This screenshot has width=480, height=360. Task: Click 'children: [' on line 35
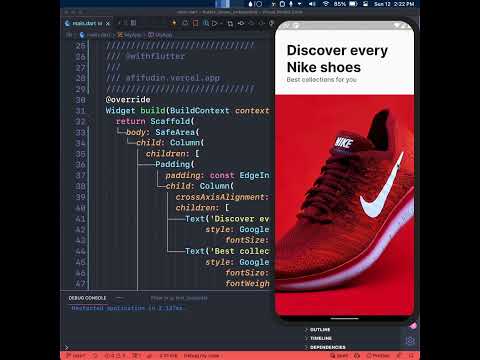172,154
